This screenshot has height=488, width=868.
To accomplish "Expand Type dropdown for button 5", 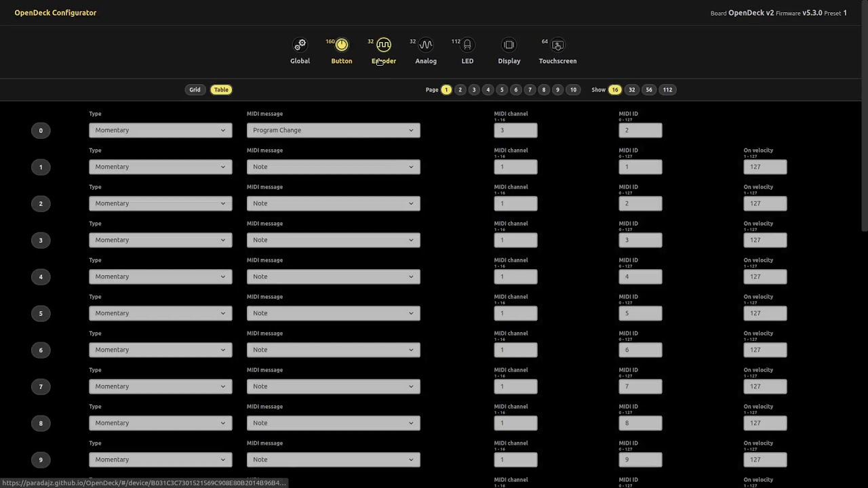I will coord(161,313).
